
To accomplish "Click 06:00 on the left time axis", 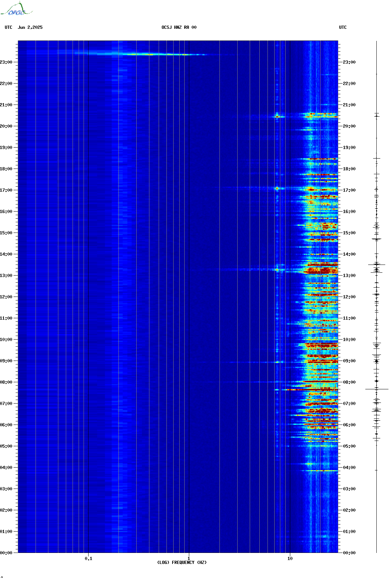I will pyautogui.click(x=6, y=425).
